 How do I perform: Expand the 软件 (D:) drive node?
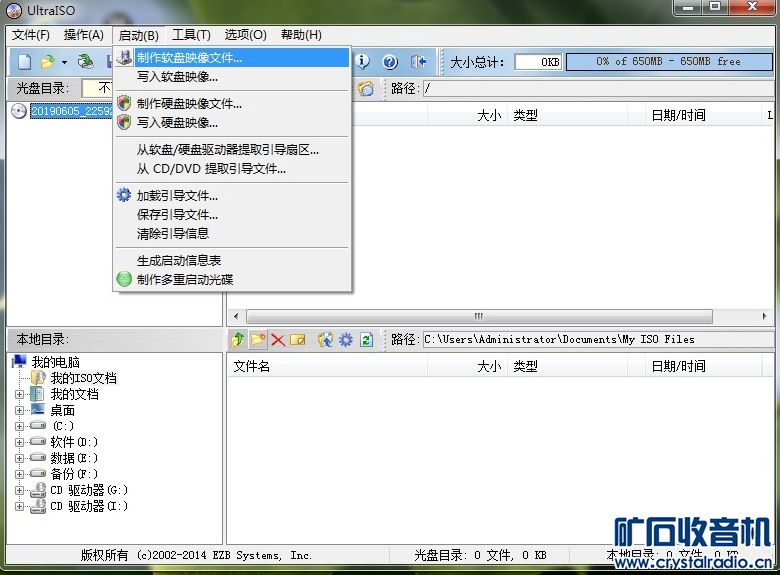pos(19,442)
